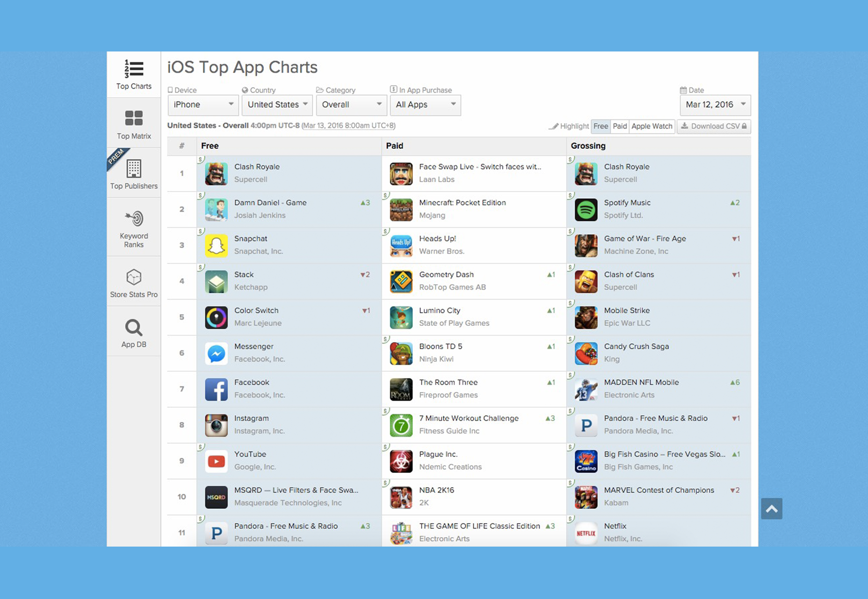Open the App DB magnifier icon
The width and height of the screenshot is (868, 599).
134,328
